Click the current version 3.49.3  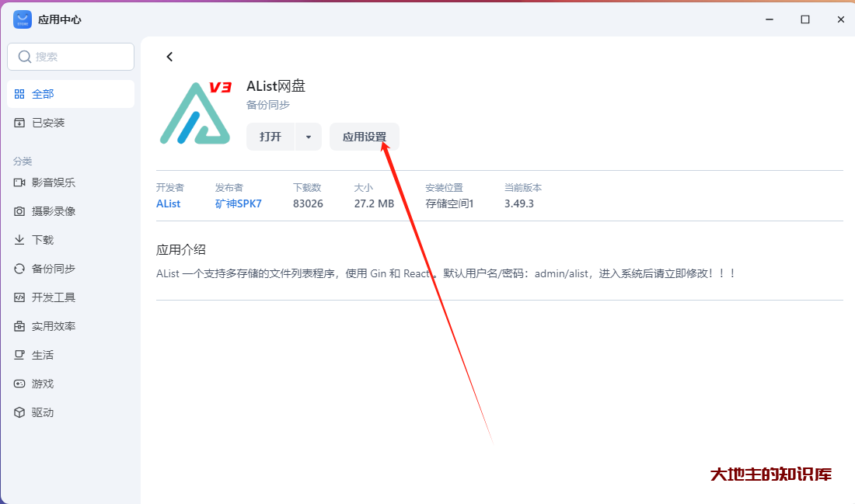[519, 203]
